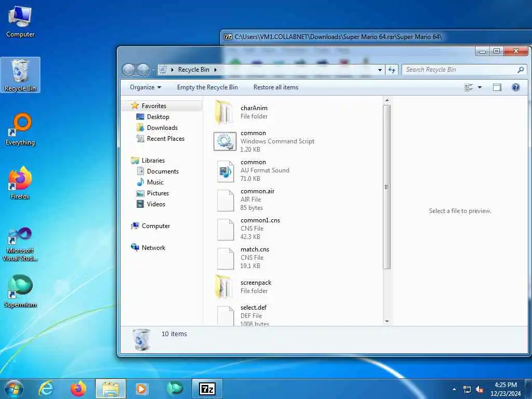Viewport: 532px width, 399px height.
Task: Click Restore all items
Action: [x=276, y=87]
